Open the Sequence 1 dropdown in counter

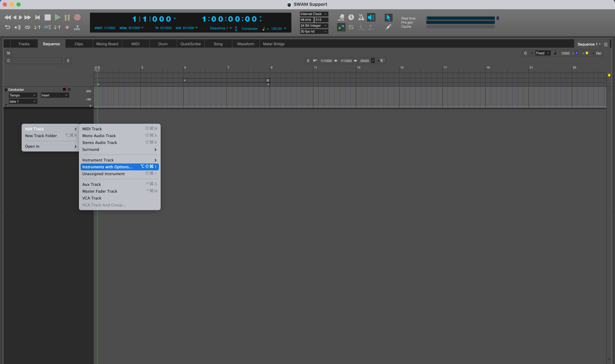click(221, 28)
